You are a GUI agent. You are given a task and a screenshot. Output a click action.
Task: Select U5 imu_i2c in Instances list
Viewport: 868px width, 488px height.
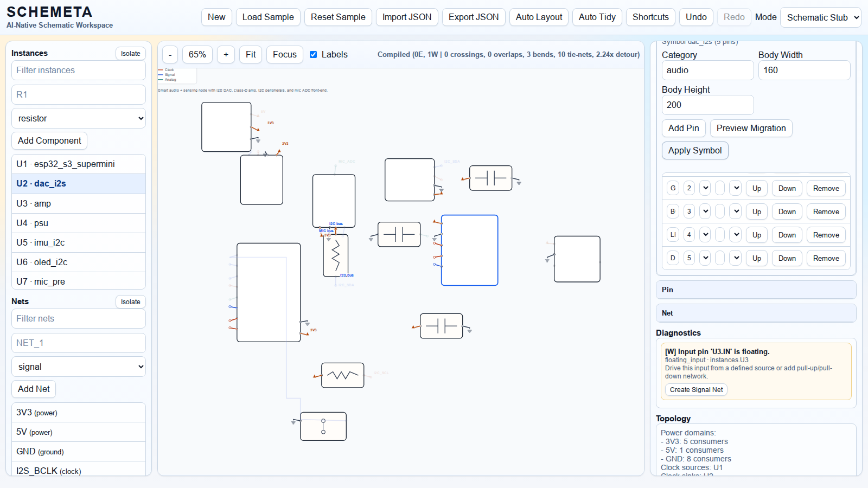point(79,242)
